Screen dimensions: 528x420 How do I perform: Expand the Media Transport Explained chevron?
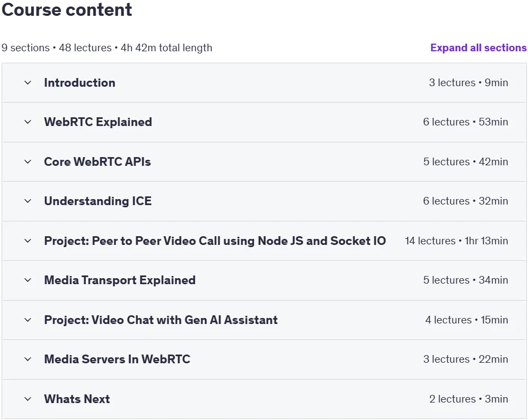[x=28, y=280]
